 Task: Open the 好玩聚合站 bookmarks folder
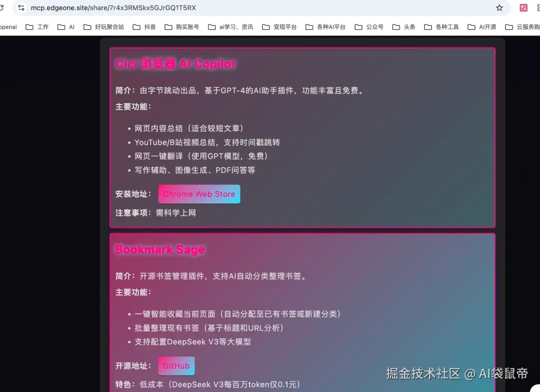103,27
